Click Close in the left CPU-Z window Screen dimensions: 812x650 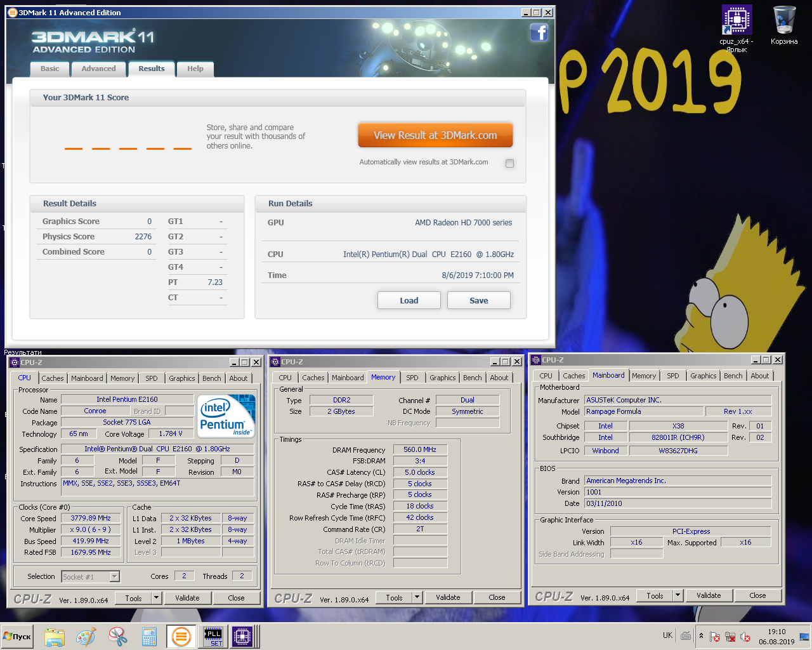[x=236, y=598]
